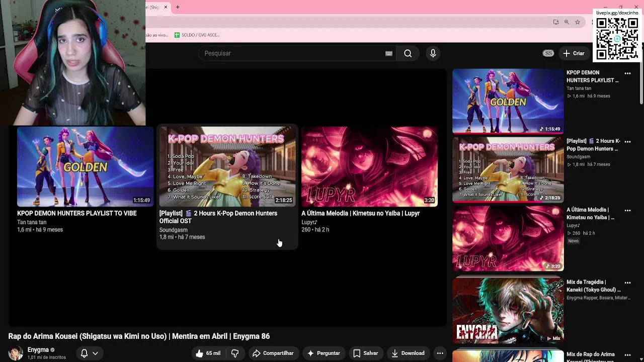This screenshot has width=644, height=362.
Task: Open the KPOP DEMON HUNTERS PLAYLIST TO VIBE endscreen thumbnail
Action: pyautogui.click(x=85, y=166)
